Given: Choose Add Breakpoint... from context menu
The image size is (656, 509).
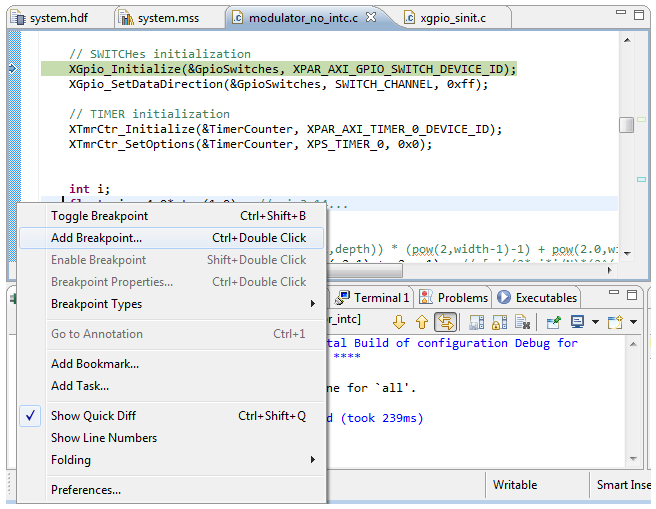Looking at the screenshot, I should click(172, 238).
